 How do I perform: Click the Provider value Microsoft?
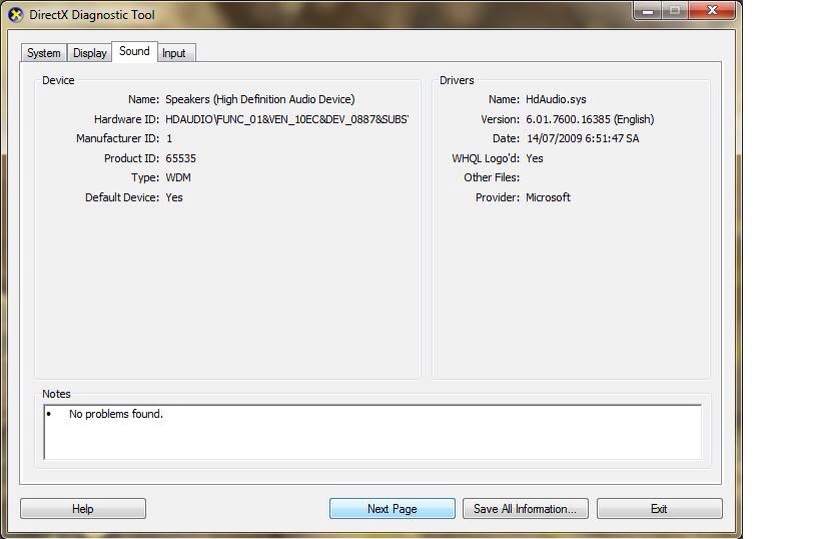[x=548, y=197]
